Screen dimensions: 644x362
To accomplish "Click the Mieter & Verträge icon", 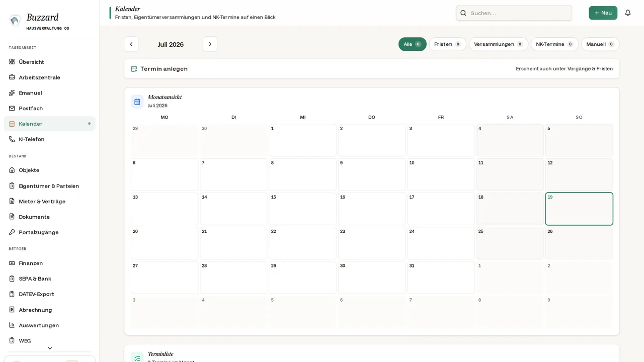I will pos(12,201).
